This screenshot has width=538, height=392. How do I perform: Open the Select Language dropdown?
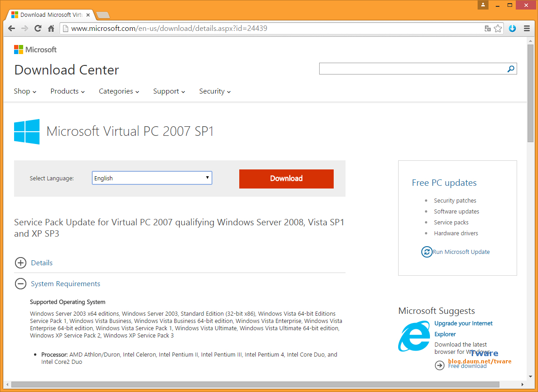tap(152, 178)
